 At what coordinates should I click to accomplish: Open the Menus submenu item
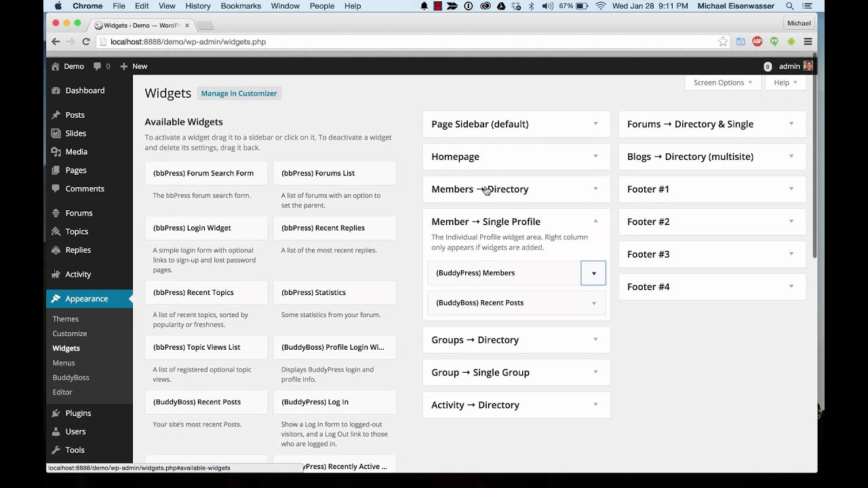pyautogui.click(x=64, y=363)
